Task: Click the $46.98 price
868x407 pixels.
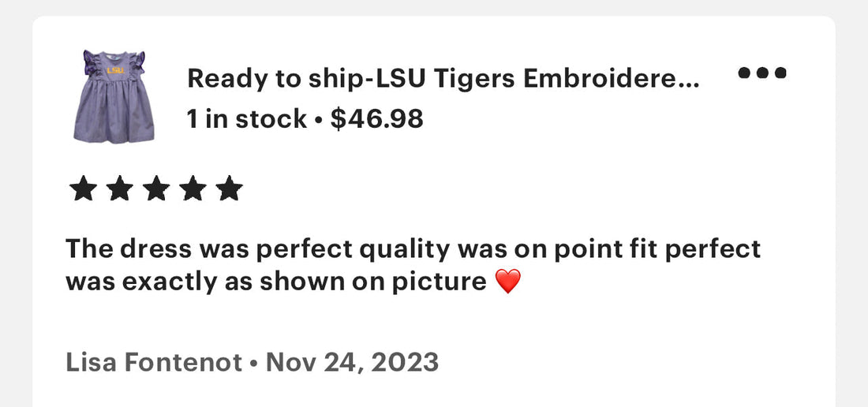Action: coord(377,119)
